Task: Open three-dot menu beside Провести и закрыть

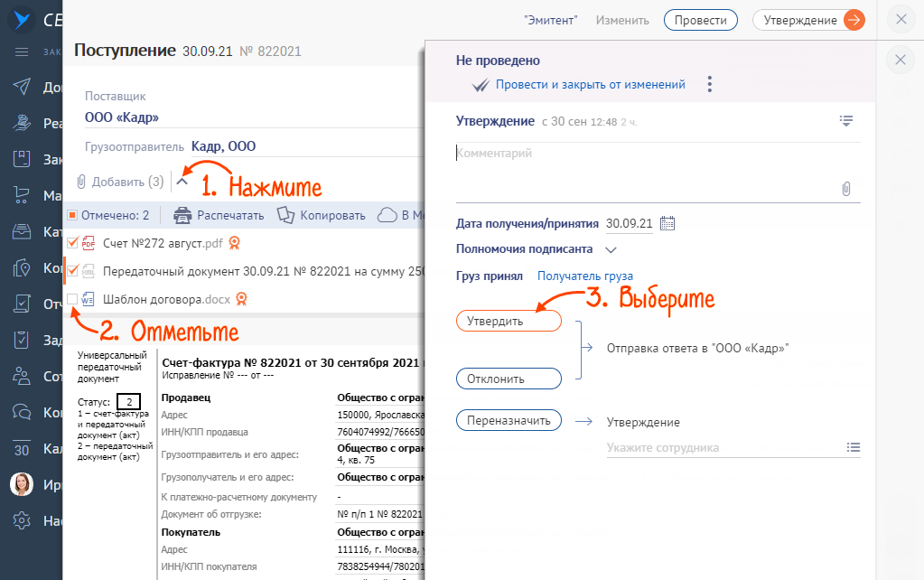Action: click(x=710, y=85)
